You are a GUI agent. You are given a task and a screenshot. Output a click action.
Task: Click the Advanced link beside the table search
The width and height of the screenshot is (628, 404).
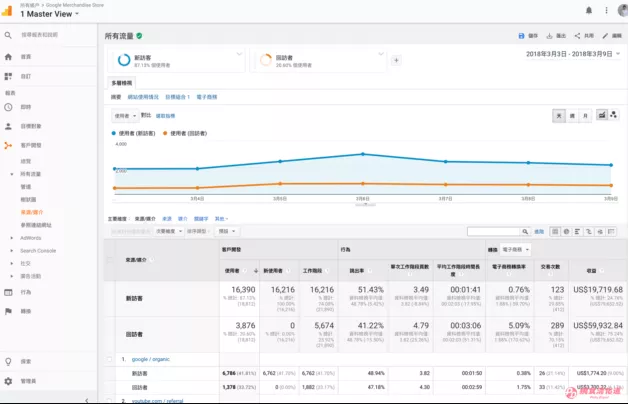[x=539, y=231]
